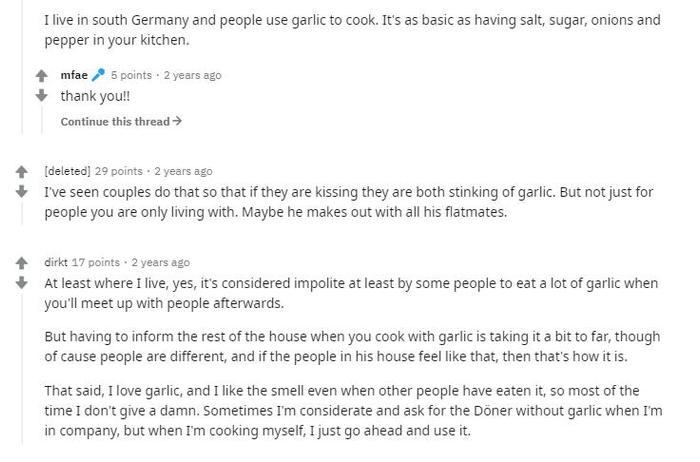Collapse dirkt's comment via its thread line
This screenshot has height=462, width=700.
(x=22, y=368)
